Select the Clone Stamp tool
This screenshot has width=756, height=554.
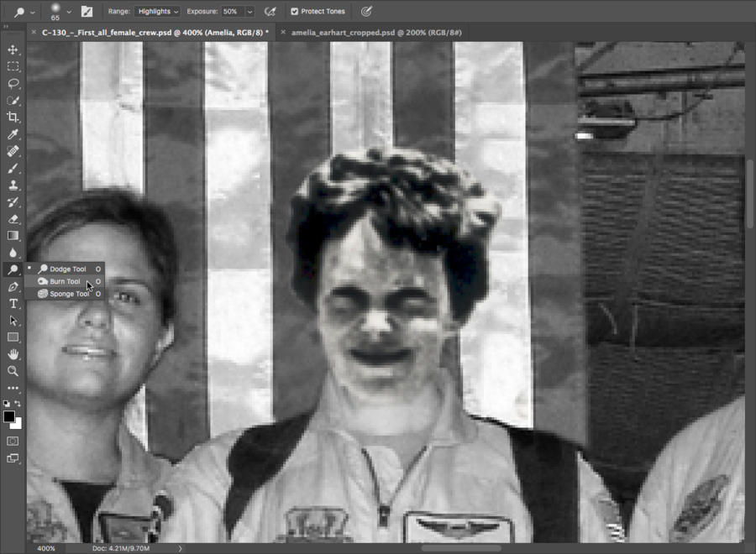13,185
